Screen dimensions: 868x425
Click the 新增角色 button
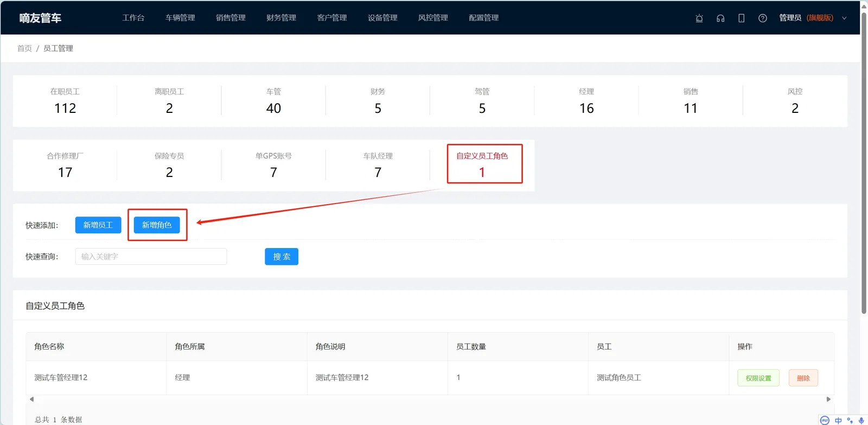click(x=157, y=225)
